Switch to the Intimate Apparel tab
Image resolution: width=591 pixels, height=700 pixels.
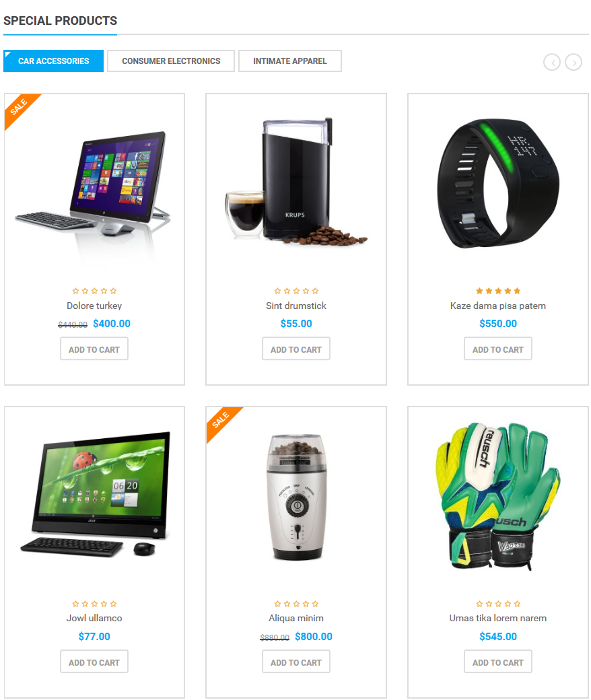[290, 61]
